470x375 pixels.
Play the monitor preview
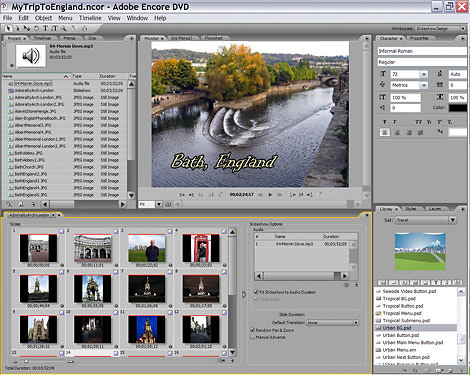click(x=270, y=194)
